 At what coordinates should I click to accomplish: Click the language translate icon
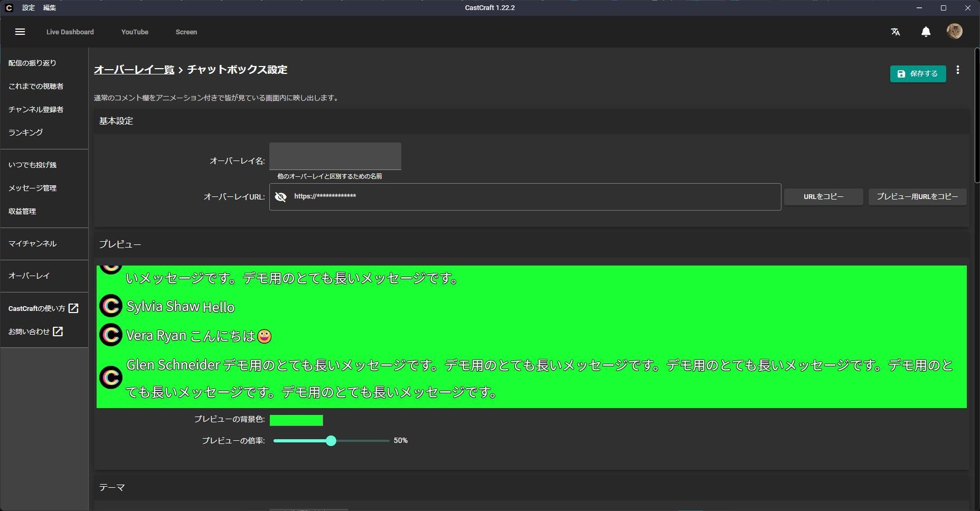[895, 32]
